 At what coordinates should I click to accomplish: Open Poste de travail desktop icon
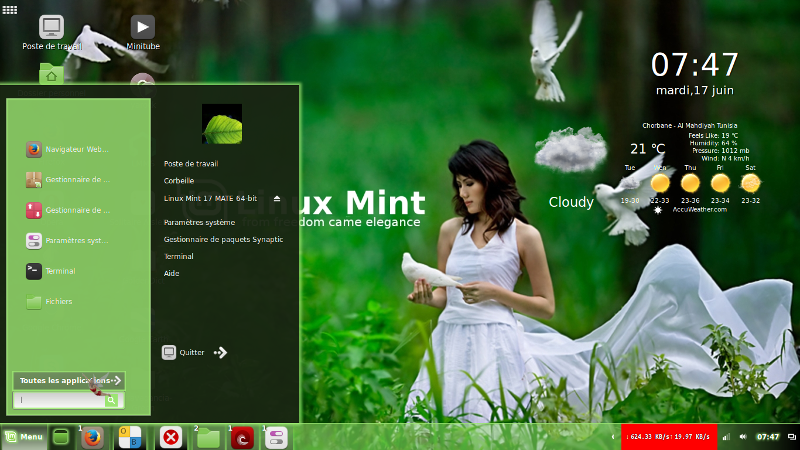[x=52, y=33]
